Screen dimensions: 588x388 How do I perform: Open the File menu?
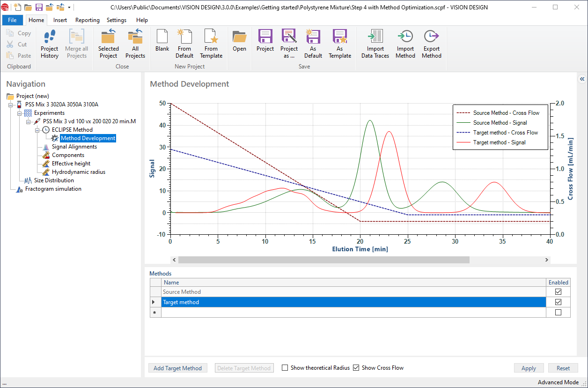(x=12, y=20)
